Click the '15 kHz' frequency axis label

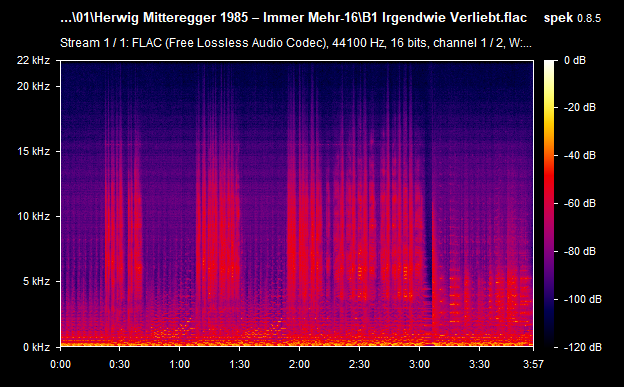tap(33, 151)
